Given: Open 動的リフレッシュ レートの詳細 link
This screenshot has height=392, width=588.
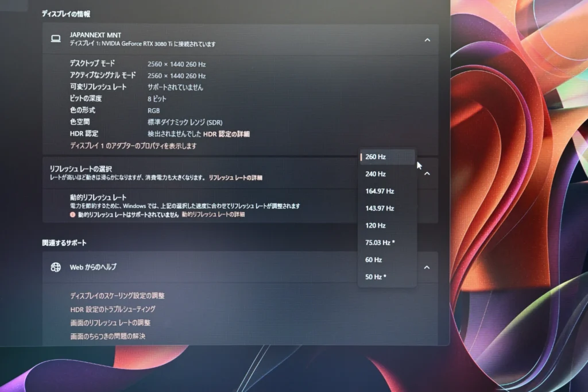Looking at the screenshot, I should [x=214, y=214].
